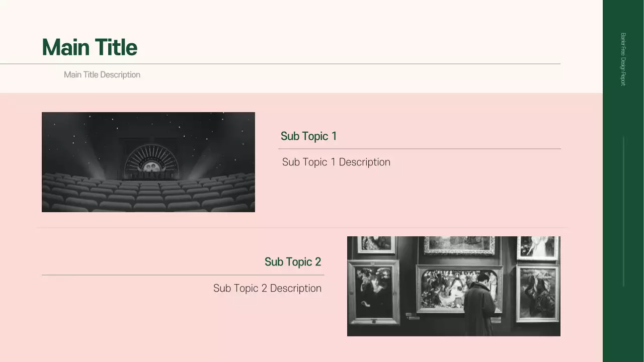Screen dimensions: 644x362
Task: Select the divider line beneath Sub Topic 2
Action: click(183, 275)
